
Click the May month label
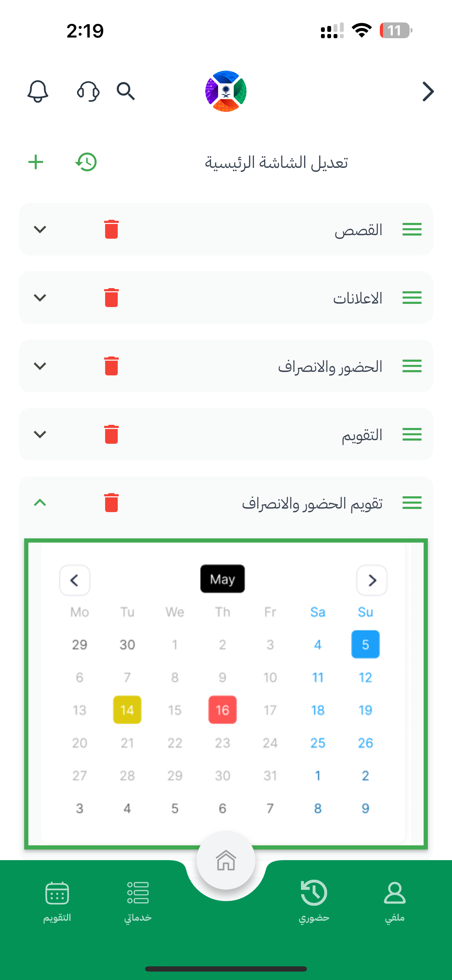(222, 579)
